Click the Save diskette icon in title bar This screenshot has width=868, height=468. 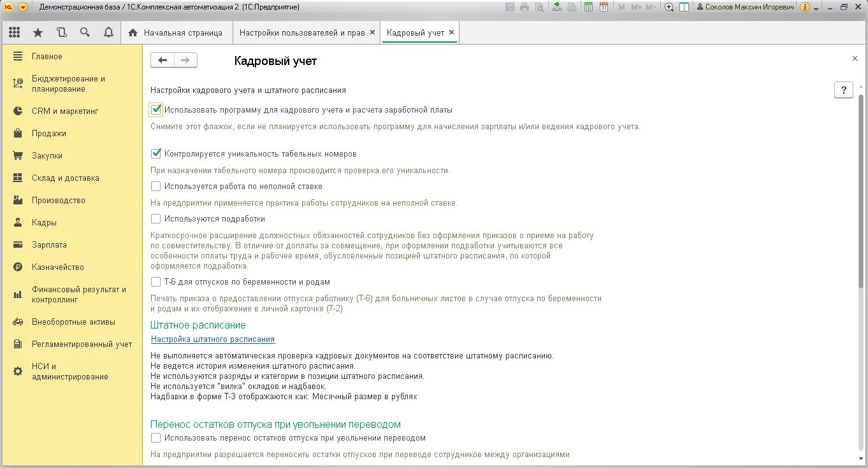(510, 7)
